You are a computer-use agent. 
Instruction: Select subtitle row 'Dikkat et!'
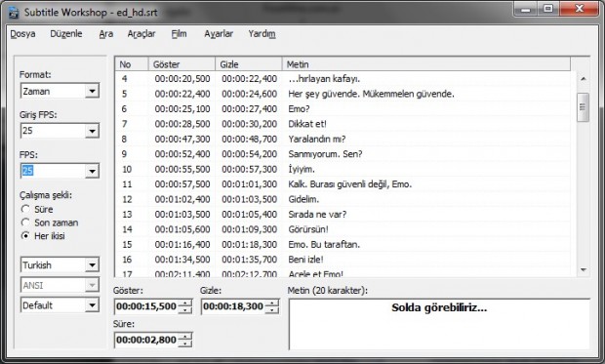click(x=343, y=124)
